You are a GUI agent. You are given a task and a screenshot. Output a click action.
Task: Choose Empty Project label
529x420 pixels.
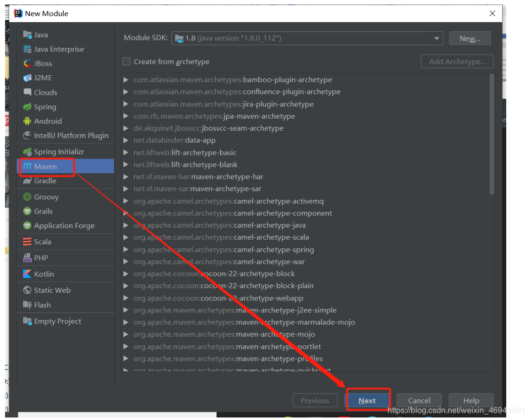58,321
